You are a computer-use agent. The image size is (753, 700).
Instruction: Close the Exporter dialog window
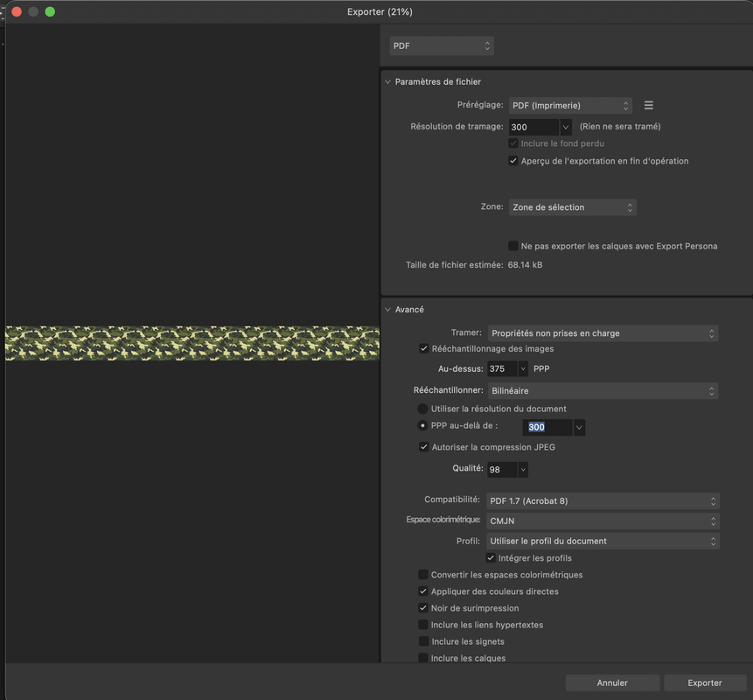[17, 11]
